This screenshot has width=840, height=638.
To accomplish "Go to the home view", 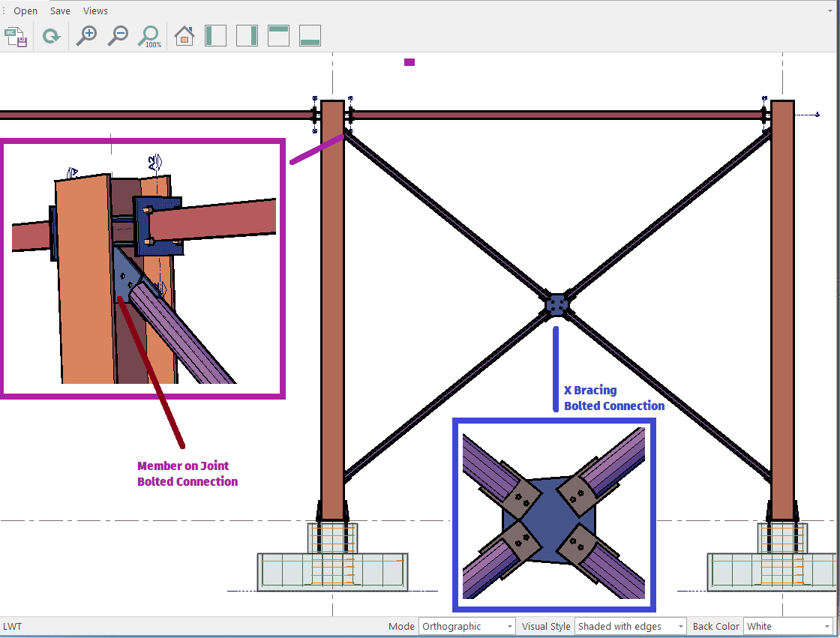I will coord(184,36).
